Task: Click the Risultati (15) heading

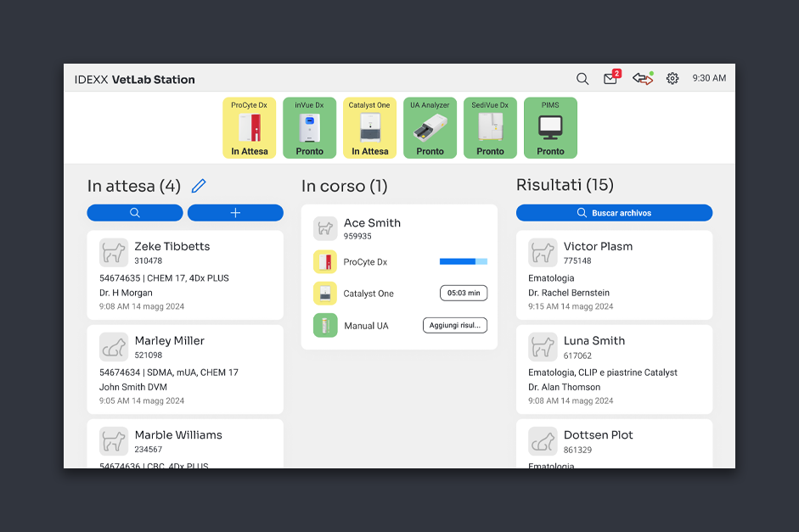Action: pyautogui.click(x=565, y=185)
